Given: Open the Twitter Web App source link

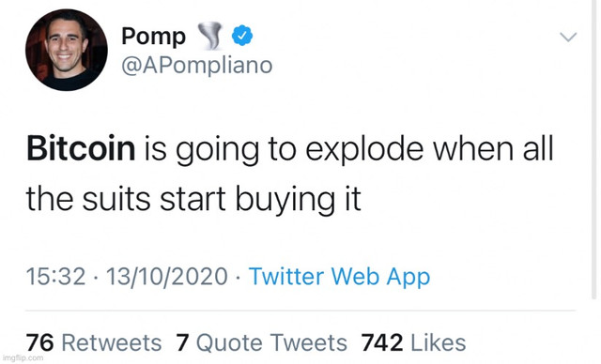Looking at the screenshot, I should click(339, 277).
